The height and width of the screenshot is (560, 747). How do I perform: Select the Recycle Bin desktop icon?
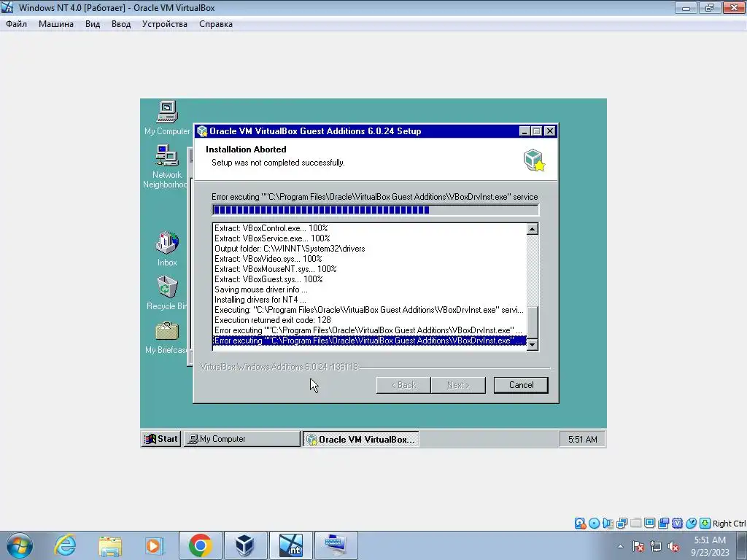click(x=167, y=293)
